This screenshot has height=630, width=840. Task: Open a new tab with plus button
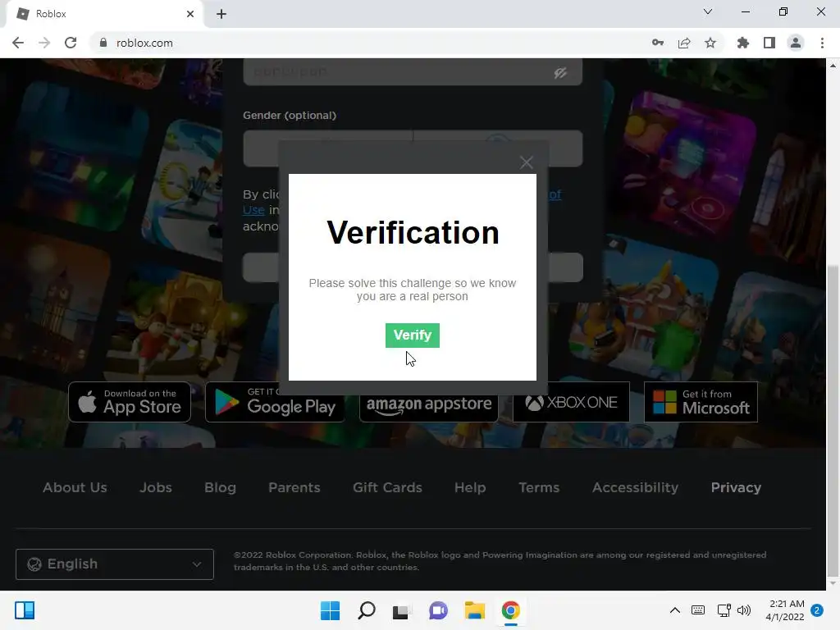pyautogui.click(x=221, y=14)
